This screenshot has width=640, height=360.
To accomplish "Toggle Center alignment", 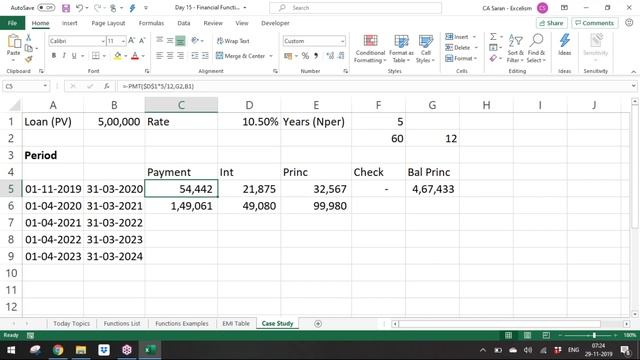I will (170, 56).
